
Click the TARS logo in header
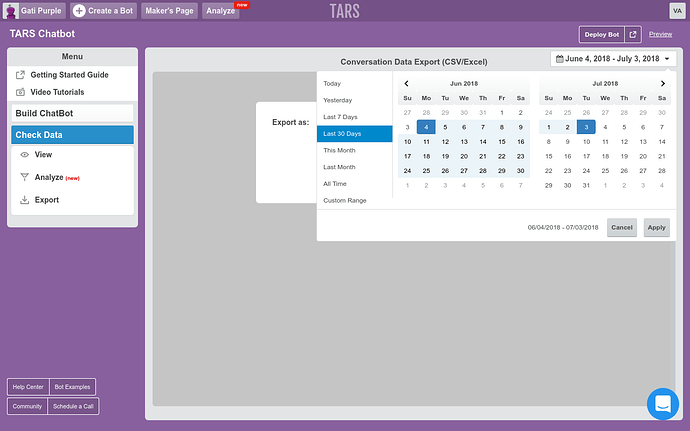[x=345, y=11]
